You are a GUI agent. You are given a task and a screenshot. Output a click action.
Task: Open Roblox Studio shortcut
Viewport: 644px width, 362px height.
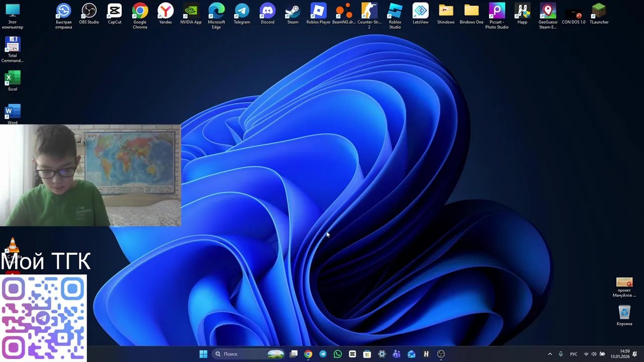coord(395,16)
